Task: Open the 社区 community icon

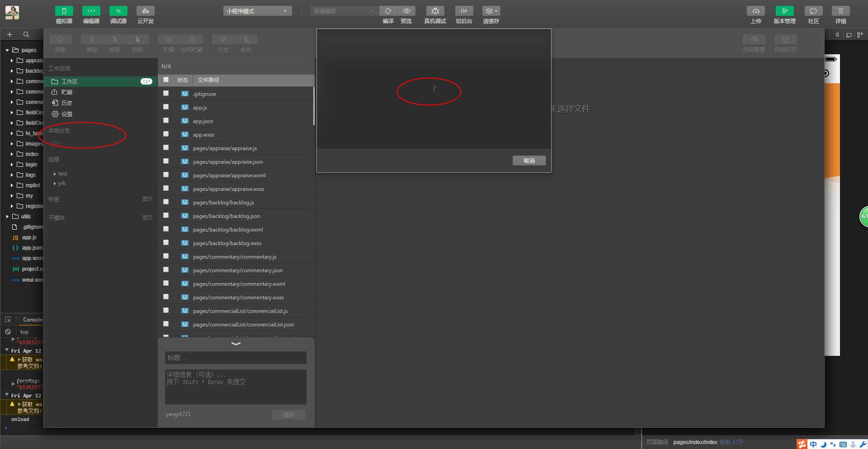Action: coord(814,11)
